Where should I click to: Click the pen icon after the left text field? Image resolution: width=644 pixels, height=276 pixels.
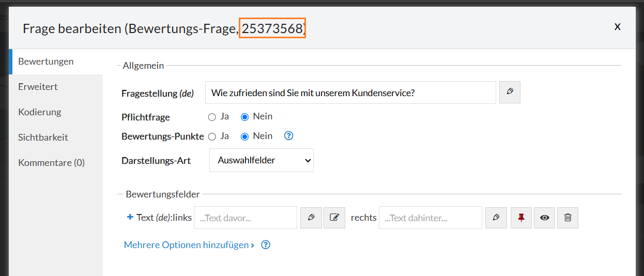[x=311, y=218]
